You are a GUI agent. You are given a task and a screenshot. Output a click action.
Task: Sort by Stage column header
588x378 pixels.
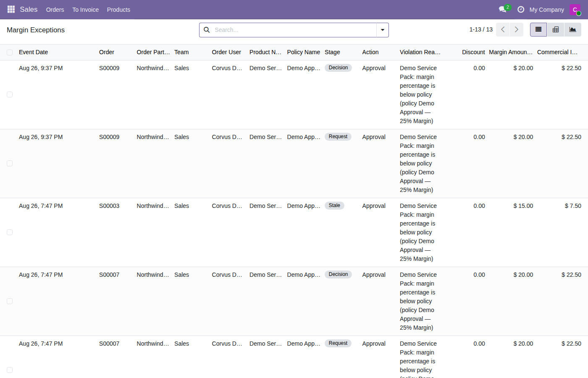[332, 52]
